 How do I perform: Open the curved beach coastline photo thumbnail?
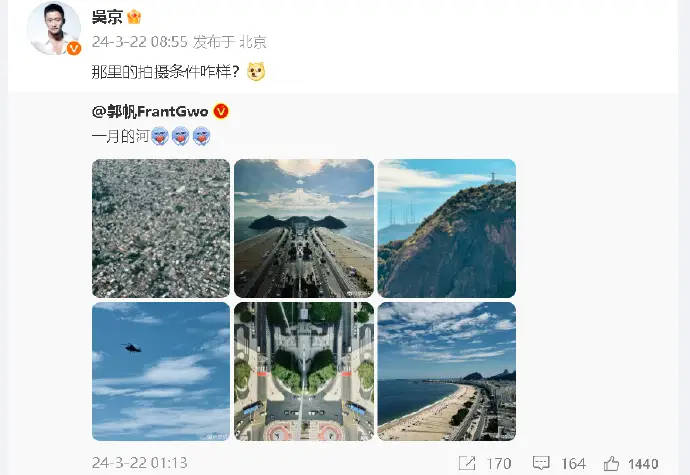(447, 372)
